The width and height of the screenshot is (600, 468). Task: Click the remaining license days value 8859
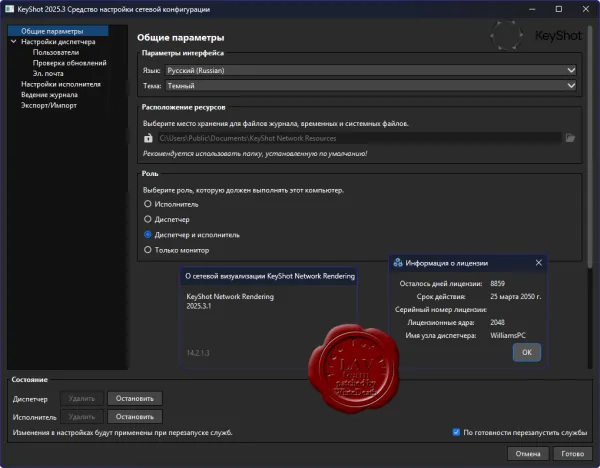pos(497,284)
